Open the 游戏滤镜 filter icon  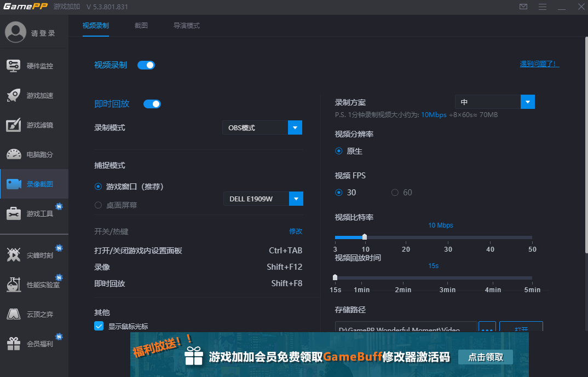tap(14, 125)
